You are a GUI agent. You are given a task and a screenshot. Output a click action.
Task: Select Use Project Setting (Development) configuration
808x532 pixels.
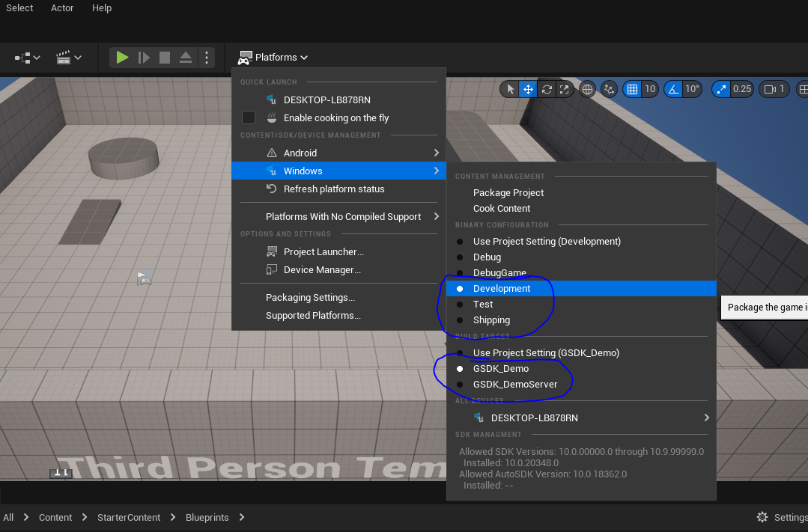coord(581,242)
